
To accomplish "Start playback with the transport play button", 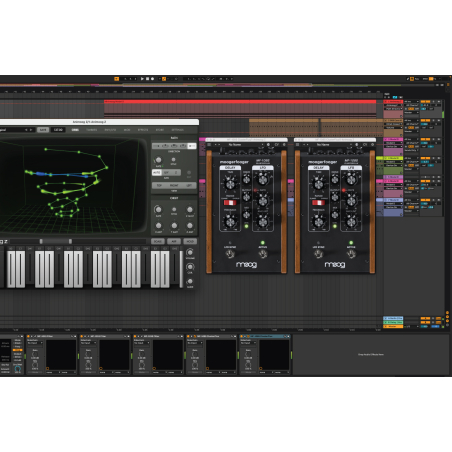I will (x=142, y=79).
